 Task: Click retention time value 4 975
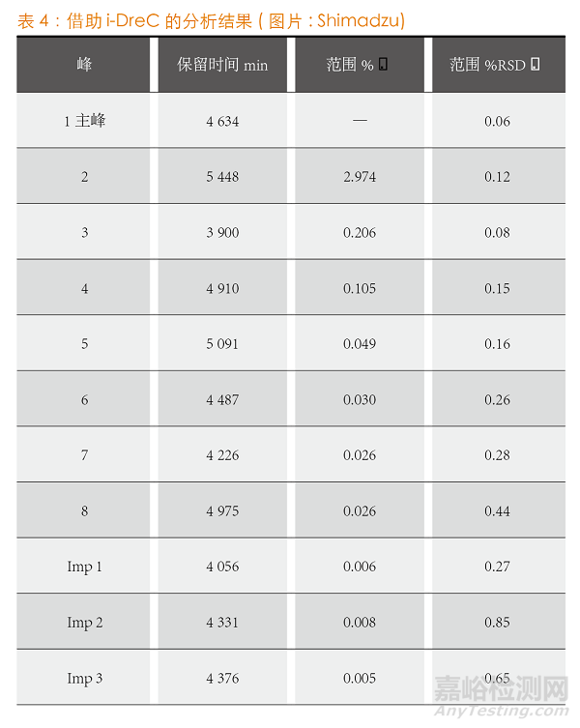click(x=222, y=511)
